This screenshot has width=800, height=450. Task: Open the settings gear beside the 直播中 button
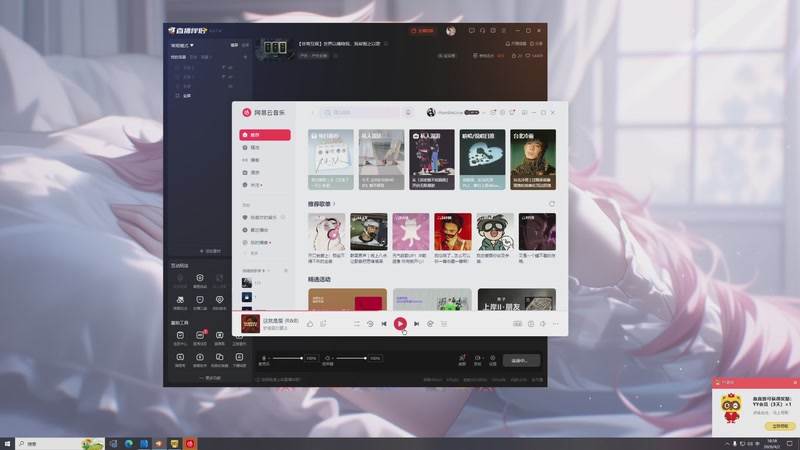point(492,360)
